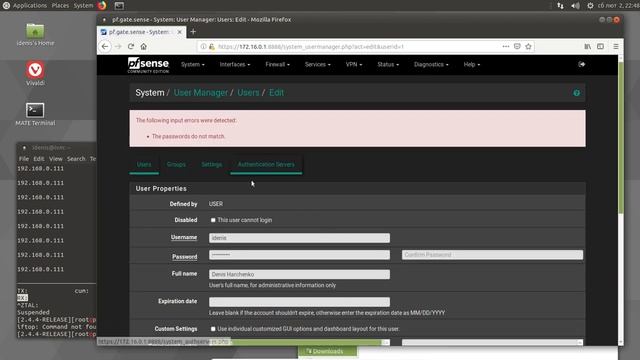
Task: Click the volume icon in the system tray
Action: [x=575, y=6]
